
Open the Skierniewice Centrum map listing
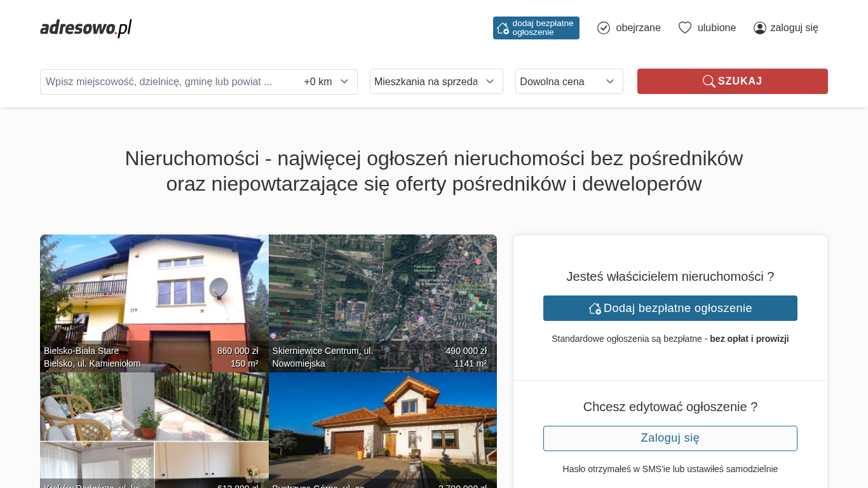[x=383, y=292]
